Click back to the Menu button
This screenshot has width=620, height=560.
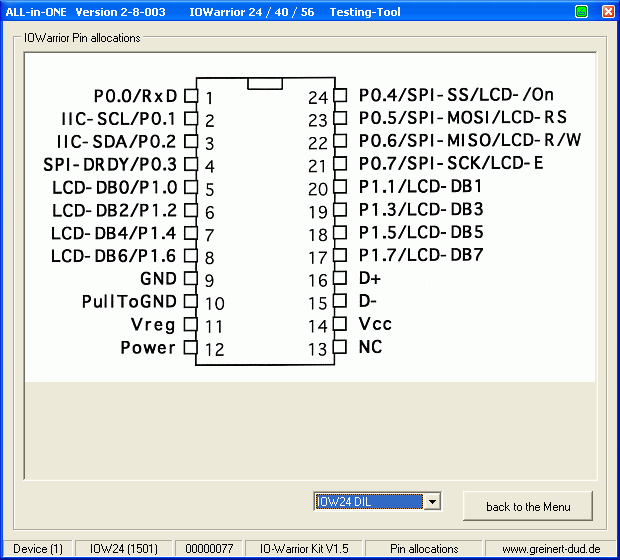coord(528,506)
